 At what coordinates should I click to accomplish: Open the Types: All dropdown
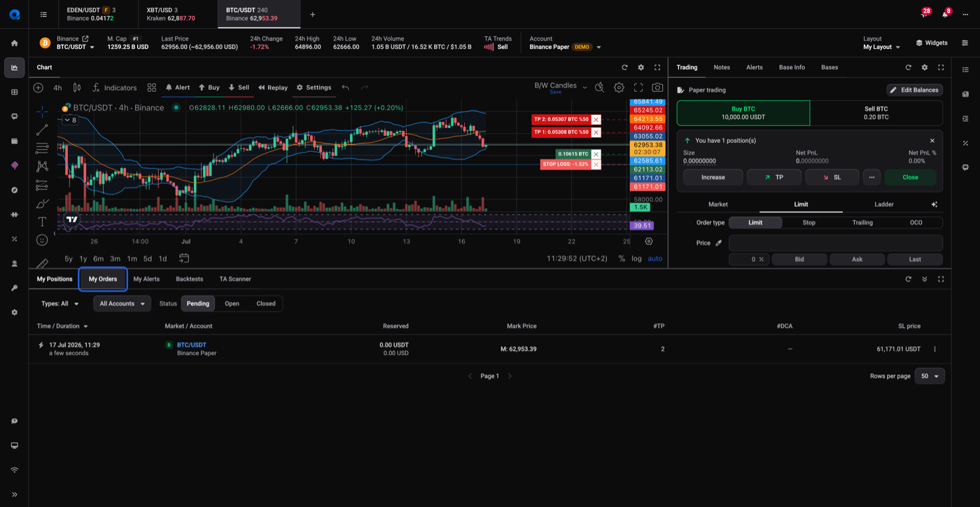coord(60,303)
